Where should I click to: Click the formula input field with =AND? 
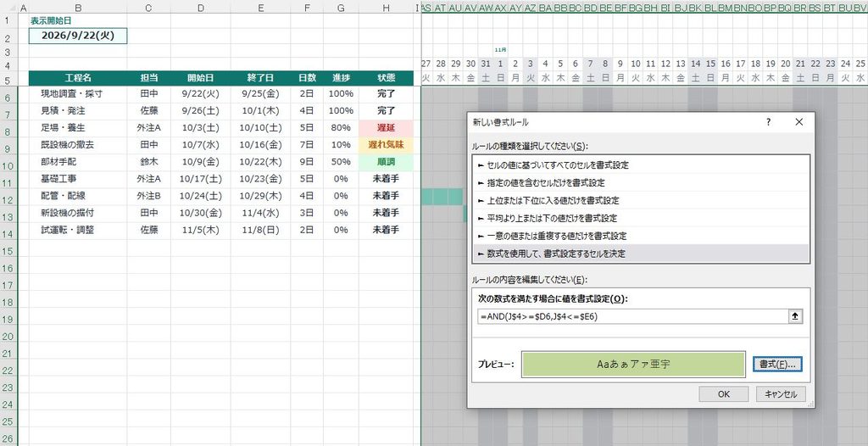[632, 316]
